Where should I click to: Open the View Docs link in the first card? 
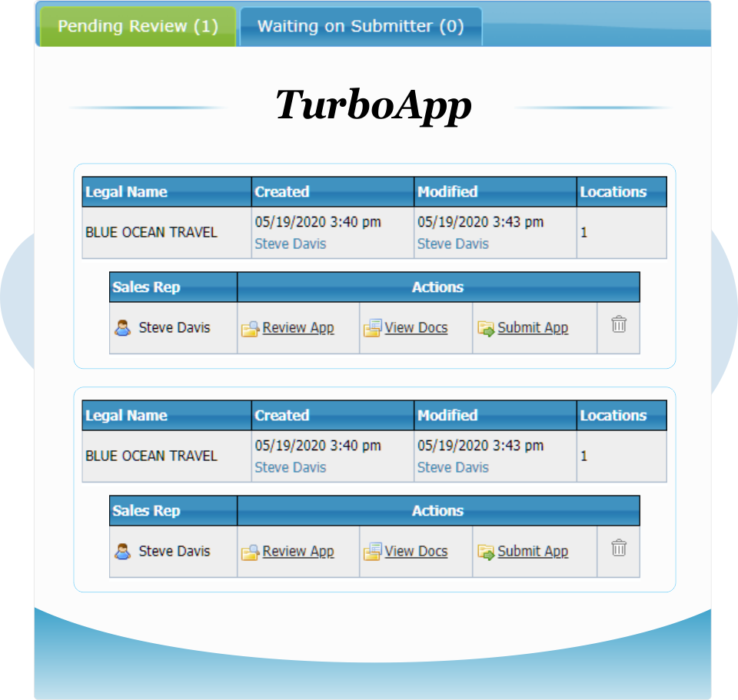416,327
